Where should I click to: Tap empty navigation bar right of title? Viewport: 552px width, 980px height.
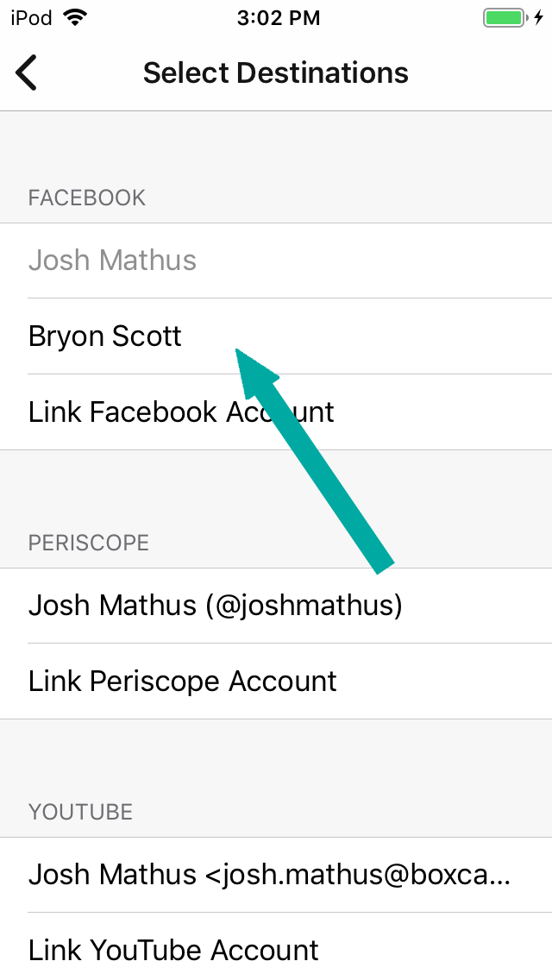click(x=483, y=72)
